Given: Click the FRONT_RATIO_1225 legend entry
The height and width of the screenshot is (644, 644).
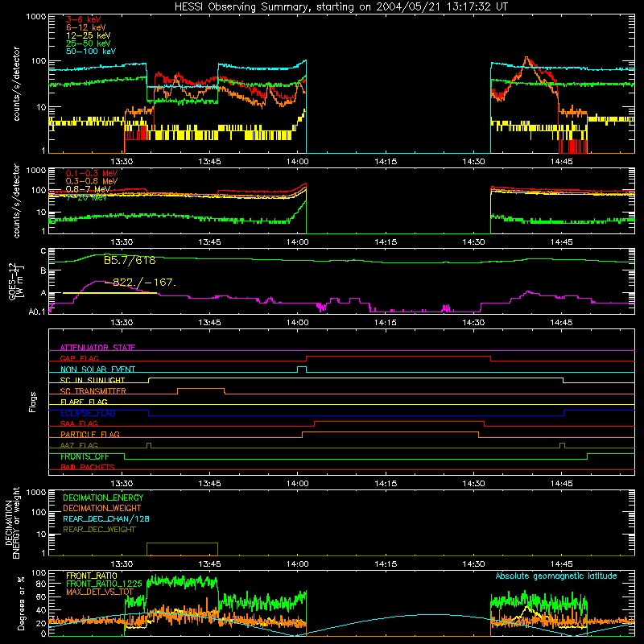Looking at the screenshot, I should point(104,584).
